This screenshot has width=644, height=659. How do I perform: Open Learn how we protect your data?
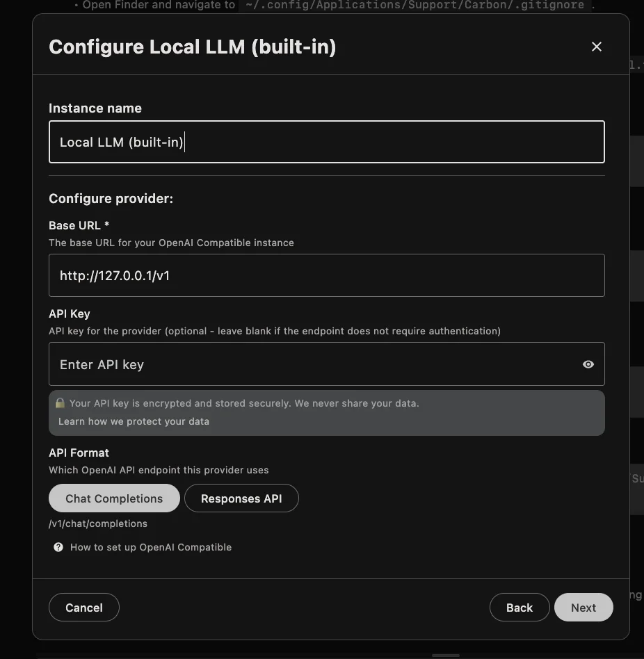coord(134,421)
